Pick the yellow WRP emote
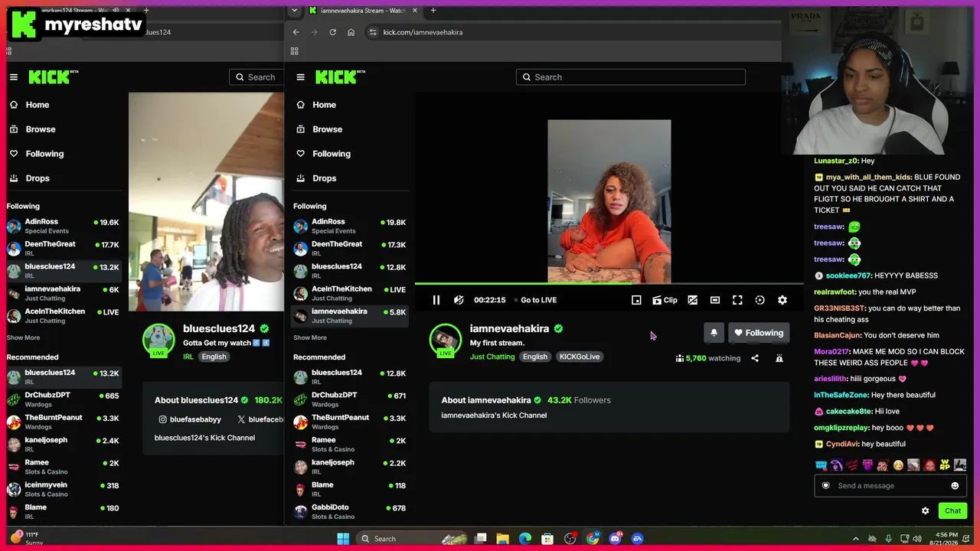The image size is (980, 551). click(945, 465)
